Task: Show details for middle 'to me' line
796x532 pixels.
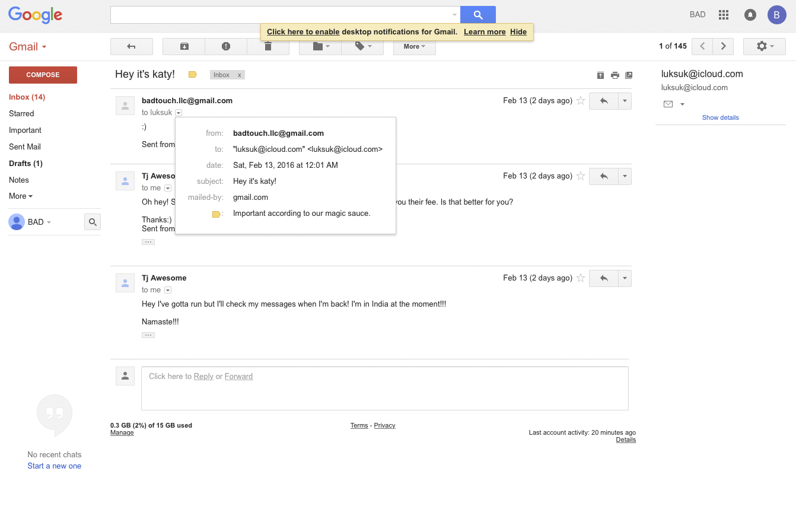Action: [x=168, y=188]
